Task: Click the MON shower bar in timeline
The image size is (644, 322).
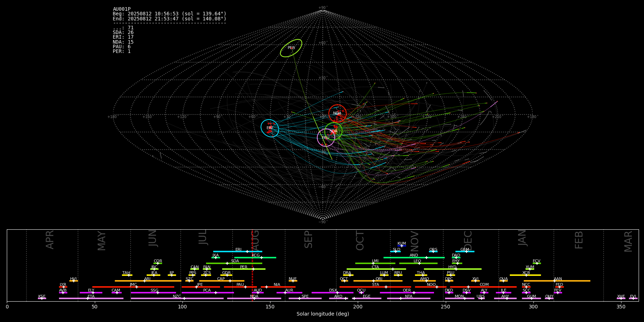Action: 460,298
